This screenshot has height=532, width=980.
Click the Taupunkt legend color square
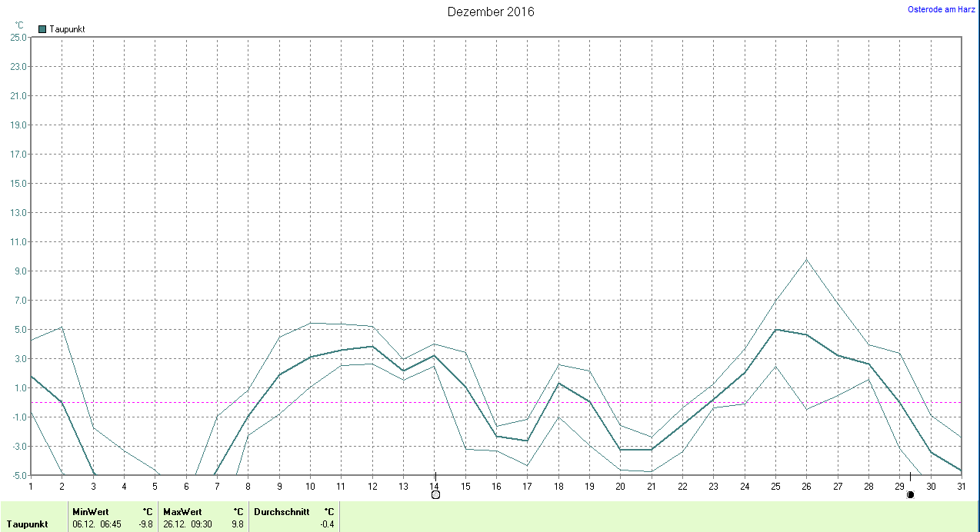42,29
